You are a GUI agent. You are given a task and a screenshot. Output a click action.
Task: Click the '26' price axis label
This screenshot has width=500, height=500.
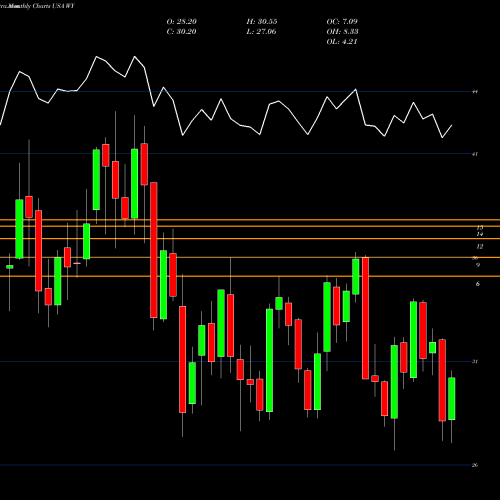coord(475,465)
